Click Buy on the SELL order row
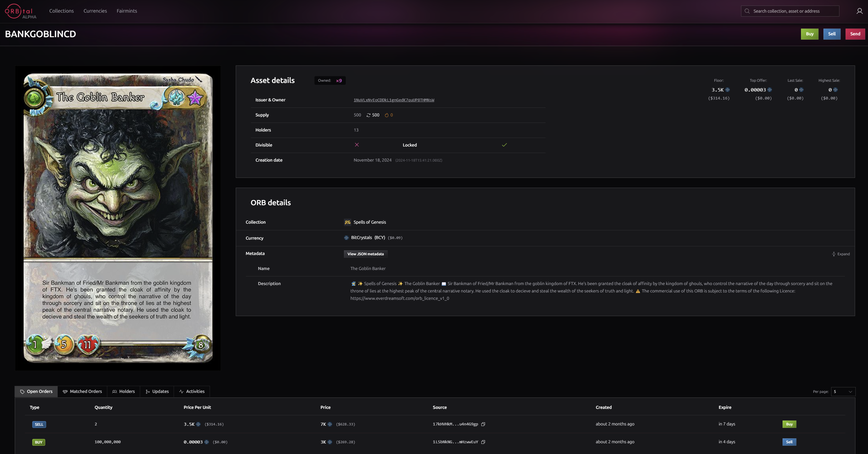 [789, 425]
